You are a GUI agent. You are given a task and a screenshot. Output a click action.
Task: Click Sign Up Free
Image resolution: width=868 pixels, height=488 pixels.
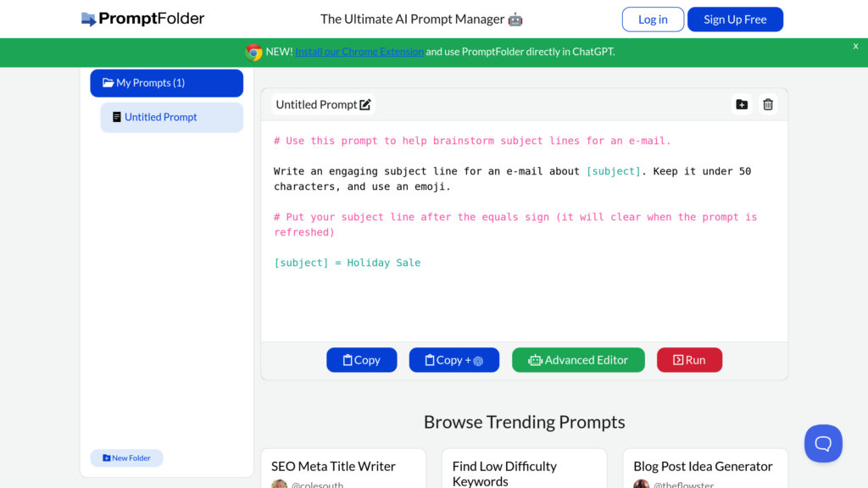click(735, 19)
